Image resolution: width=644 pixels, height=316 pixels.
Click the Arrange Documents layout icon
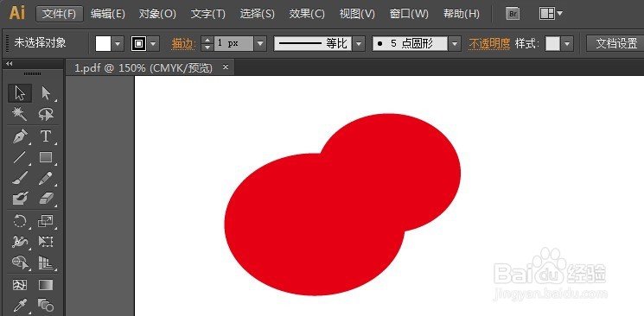[x=546, y=14]
